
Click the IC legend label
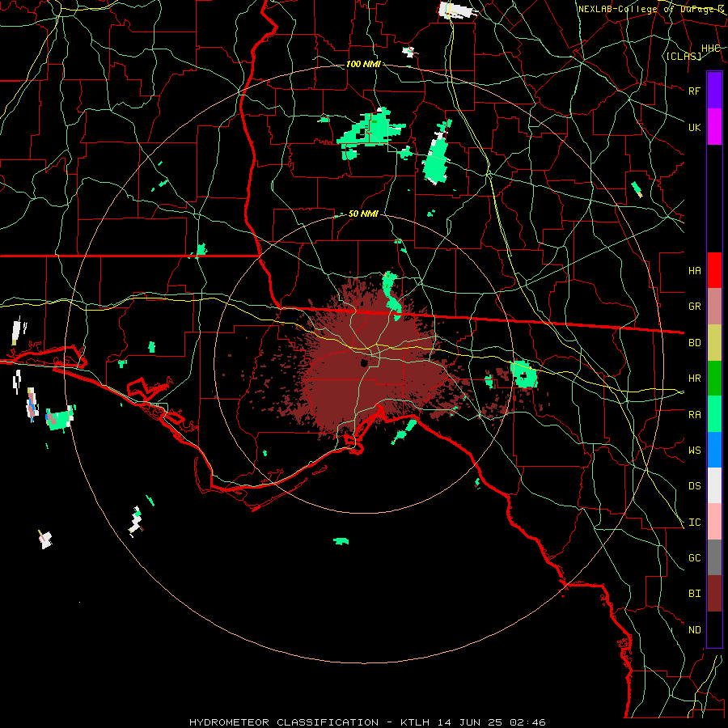coord(694,523)
